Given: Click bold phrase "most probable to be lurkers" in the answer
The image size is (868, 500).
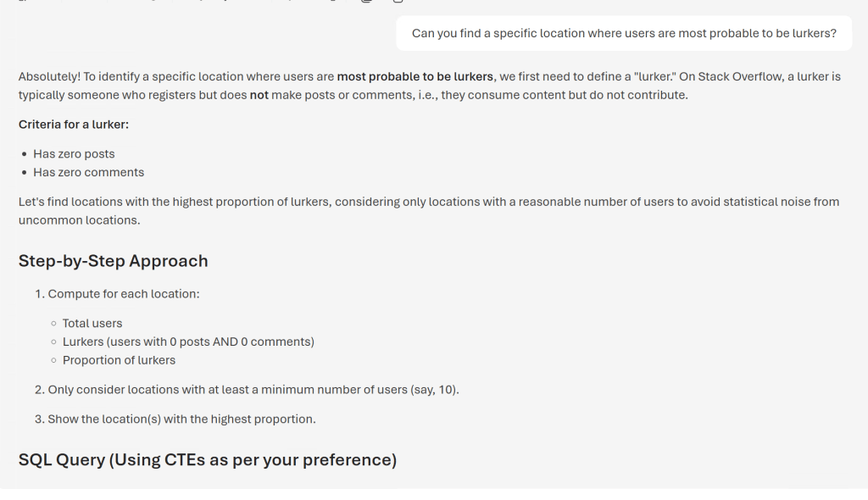Looking at the screenshot, I should click(415, 77).
